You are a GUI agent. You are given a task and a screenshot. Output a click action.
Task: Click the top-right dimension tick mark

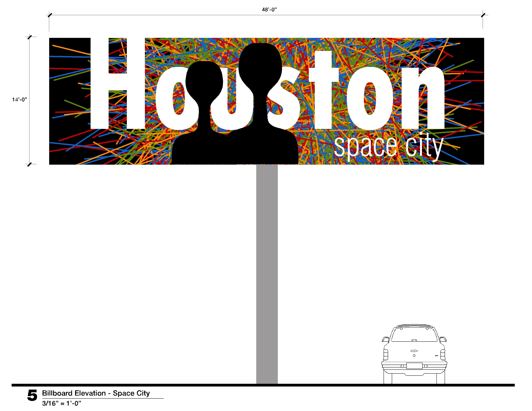coord(483,15)
